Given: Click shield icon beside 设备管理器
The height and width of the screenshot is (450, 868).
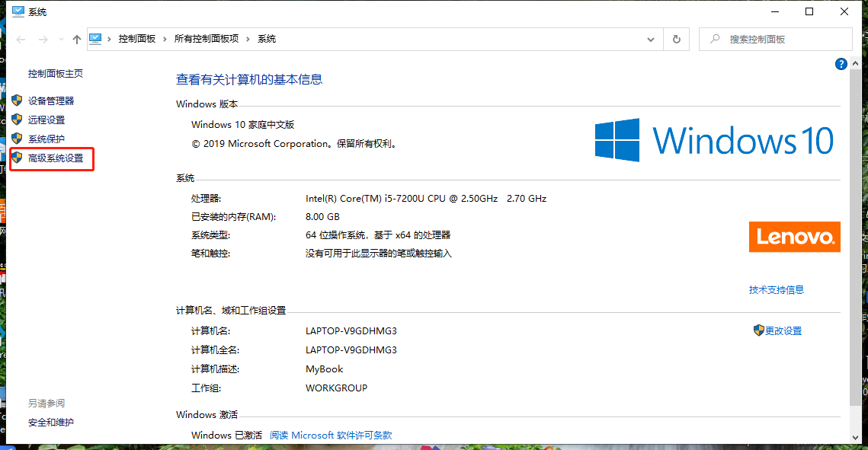Looking at the screenshot, I should (18, 100).
